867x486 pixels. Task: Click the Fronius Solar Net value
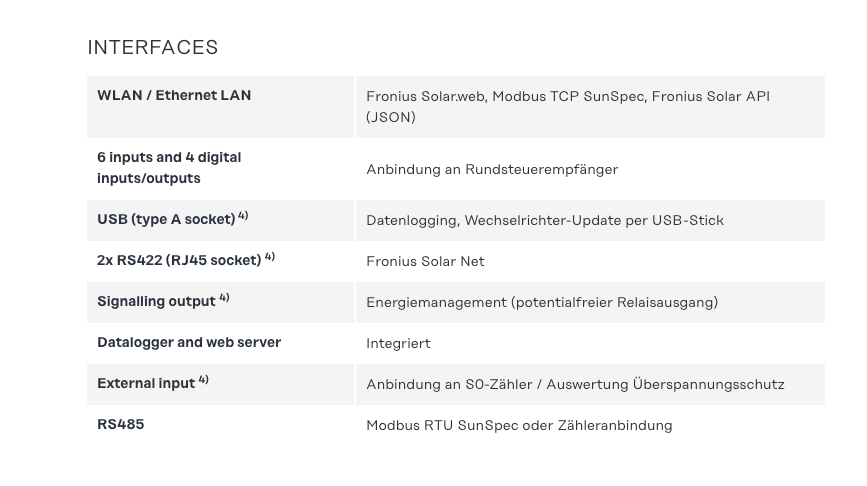tap(425, 261)
